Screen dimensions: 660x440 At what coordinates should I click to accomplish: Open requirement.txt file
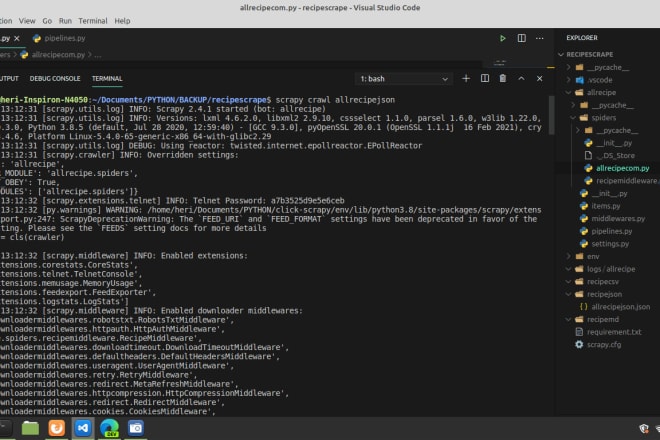click(x=614, y=332)
